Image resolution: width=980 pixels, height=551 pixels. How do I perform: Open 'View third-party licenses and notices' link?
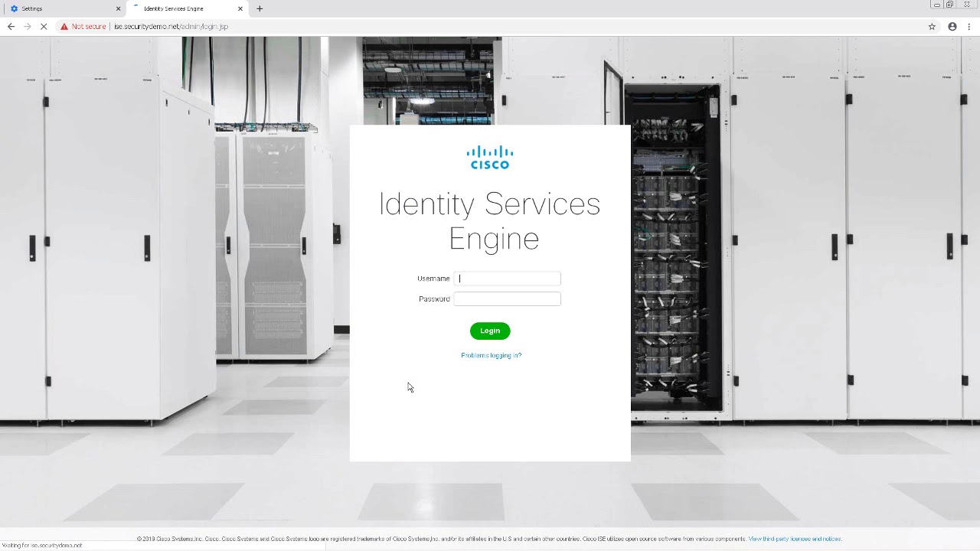(795, 539)
